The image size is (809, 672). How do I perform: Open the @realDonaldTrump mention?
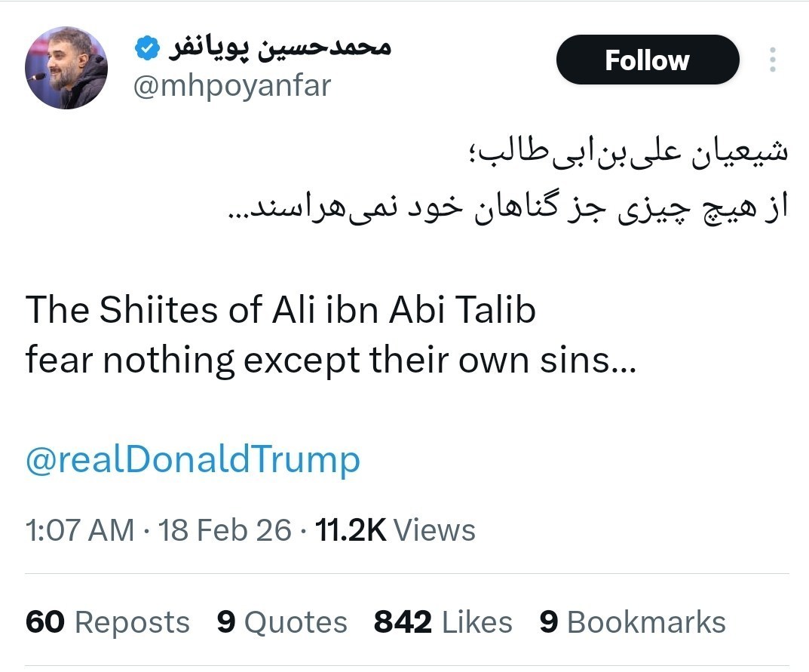pyautogui.click(x=191, y=458)
